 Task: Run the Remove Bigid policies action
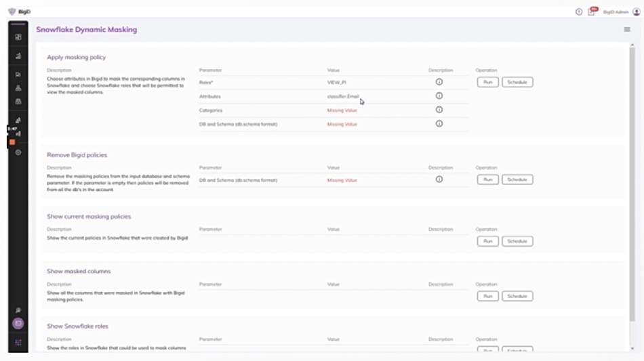487,179
